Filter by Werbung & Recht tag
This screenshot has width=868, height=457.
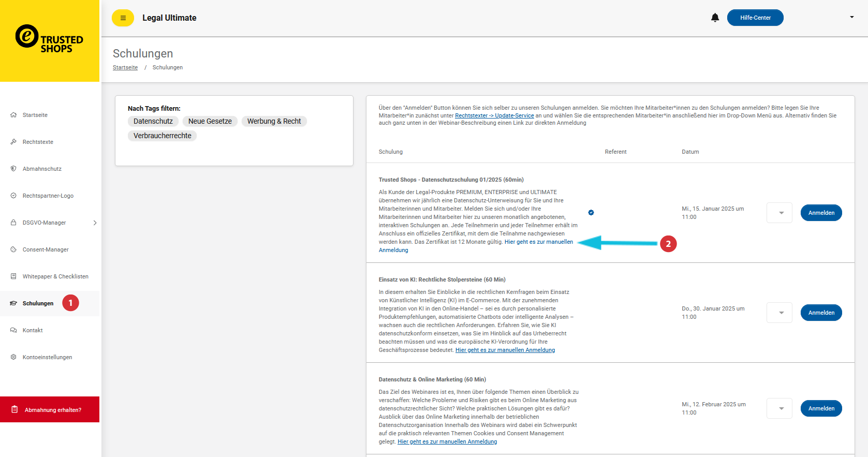274,121
